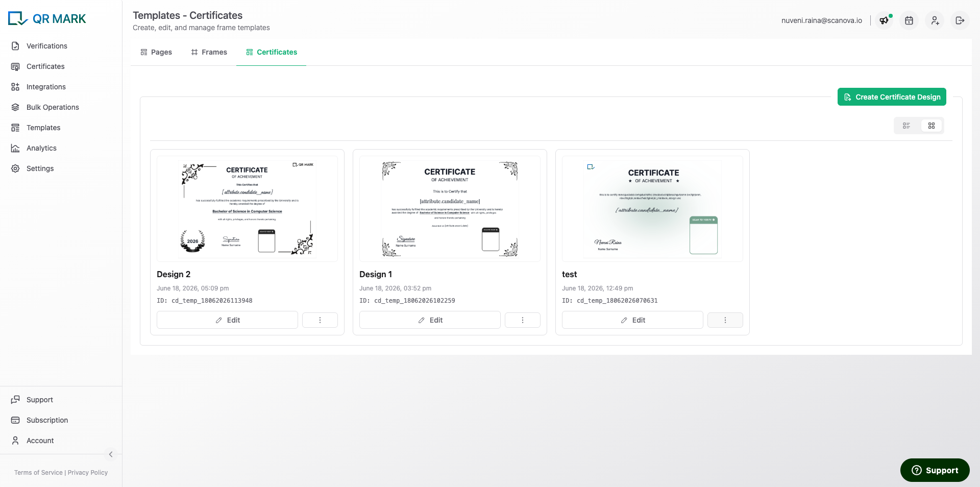Edit the test certificate
Viewport: 980px width, 487px height.
tap(632, 320)
